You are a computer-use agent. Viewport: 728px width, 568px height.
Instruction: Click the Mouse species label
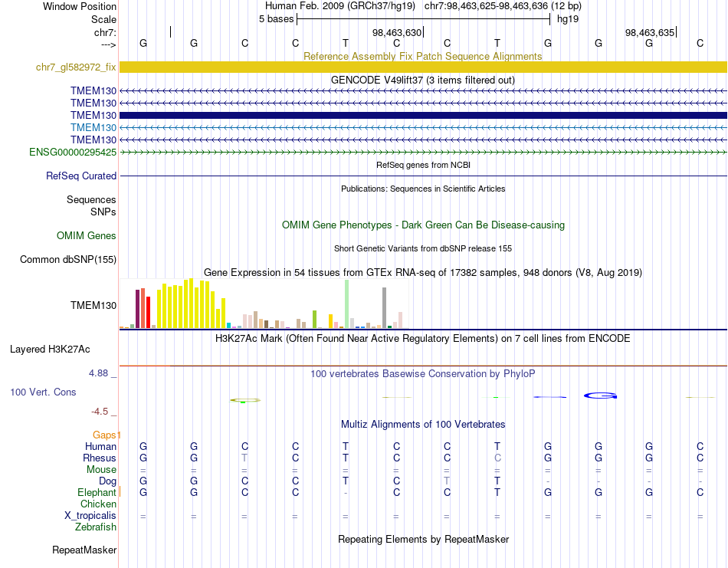point(101,470)
